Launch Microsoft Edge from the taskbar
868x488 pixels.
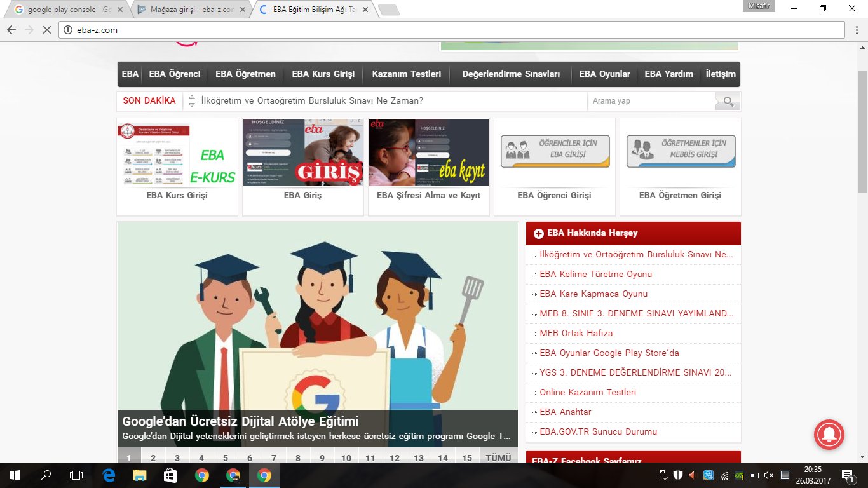point(109,475)
